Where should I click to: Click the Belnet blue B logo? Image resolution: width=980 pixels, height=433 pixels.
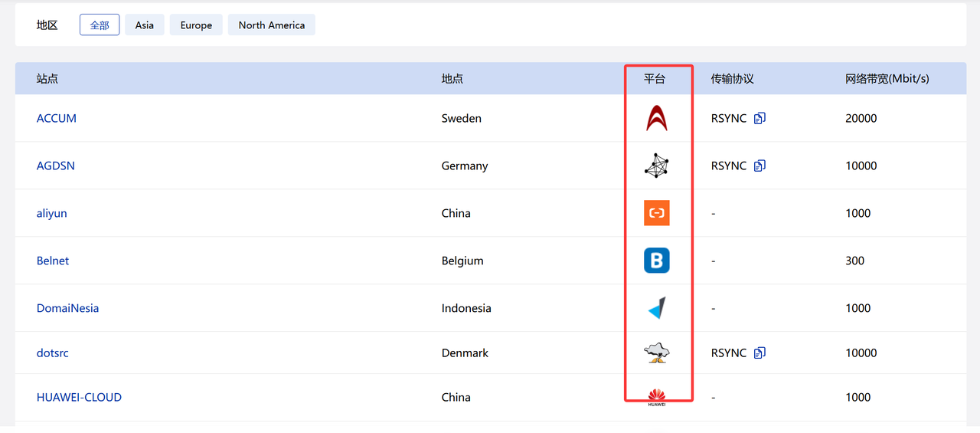coord(657,261)
